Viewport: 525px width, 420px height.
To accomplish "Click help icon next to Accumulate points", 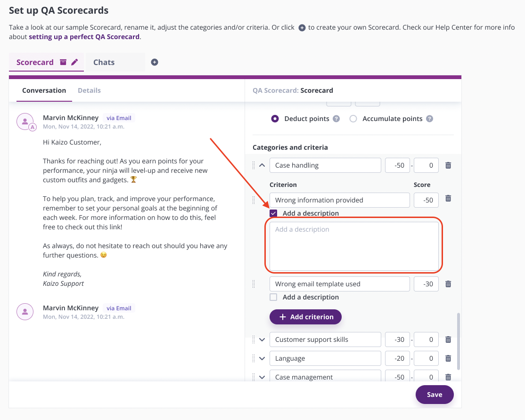I will tap(430, 119).
